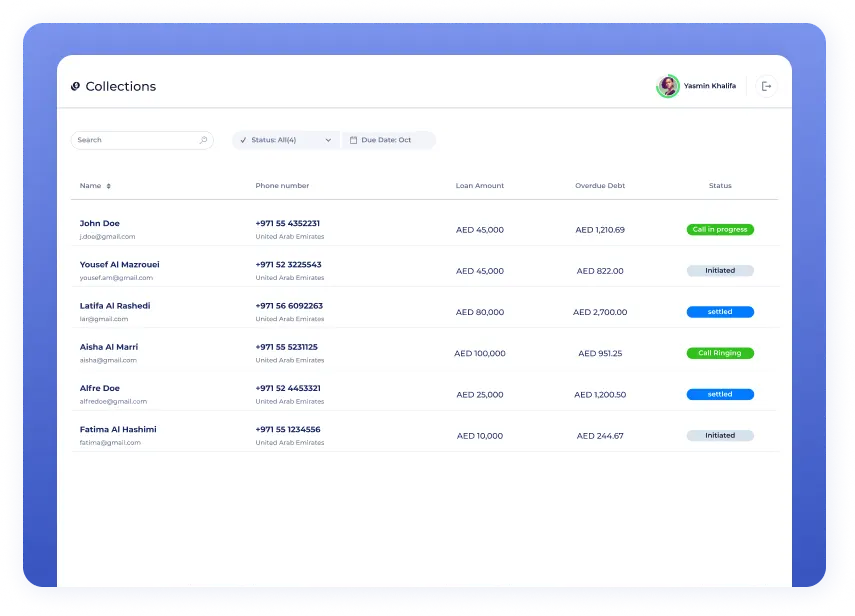Toggle the 'settled' badge for Alfre Doe
855x616 pixels.
[720, 394]
